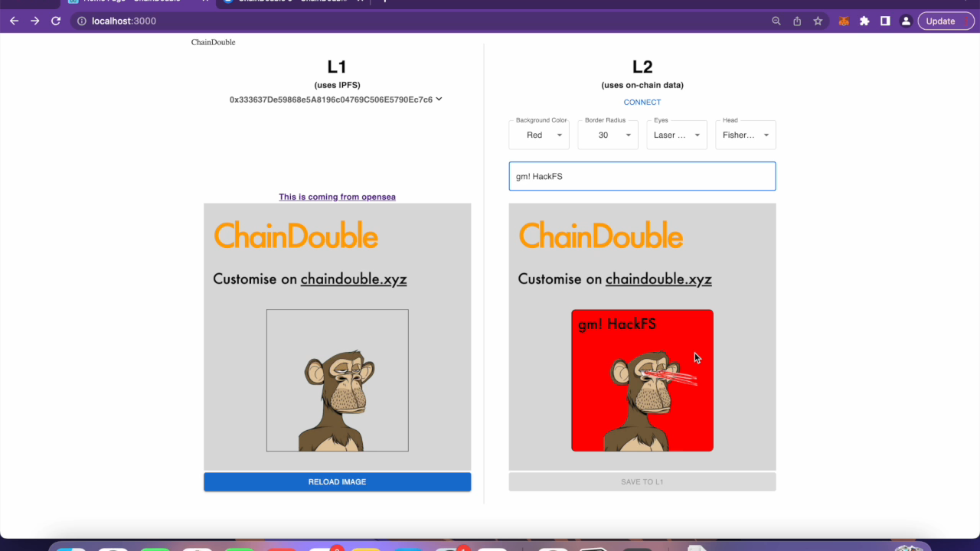980x551 pixels.
Task: Open the Border Radius dropdown
Action: tap(608, 135)
